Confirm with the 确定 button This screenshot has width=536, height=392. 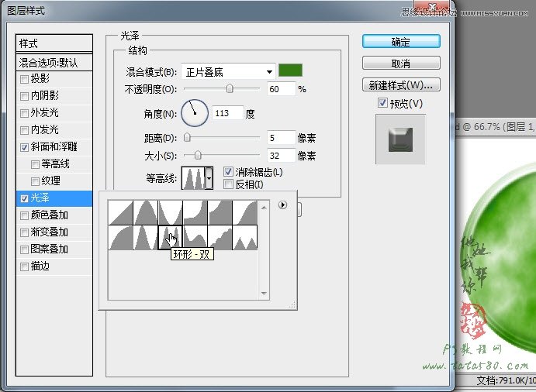tap(401, 42)
